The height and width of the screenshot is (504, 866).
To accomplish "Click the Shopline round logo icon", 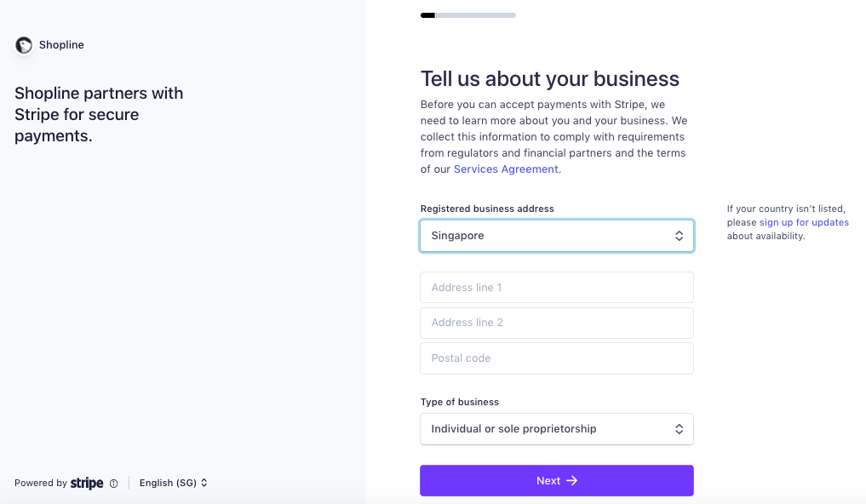I will [24, 45].
